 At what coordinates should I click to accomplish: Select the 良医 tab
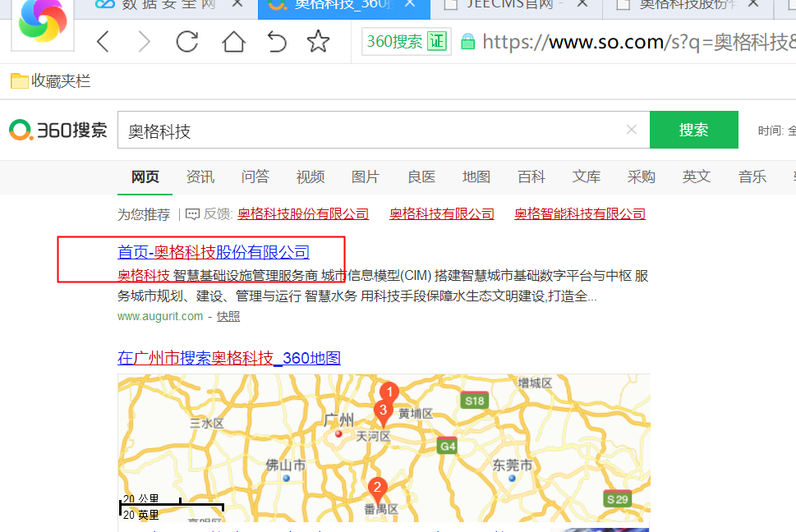[x=421, y=177]
